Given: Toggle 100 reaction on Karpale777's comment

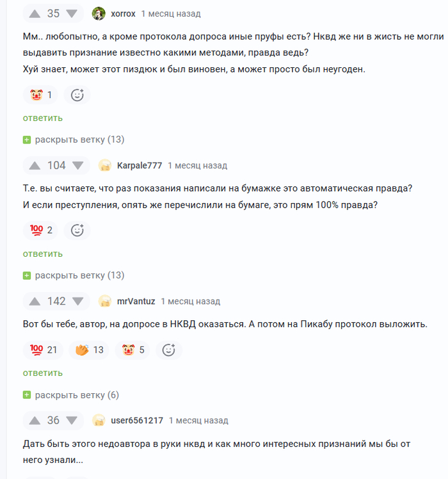Looking at the screenshot, I should click(41, 230).
